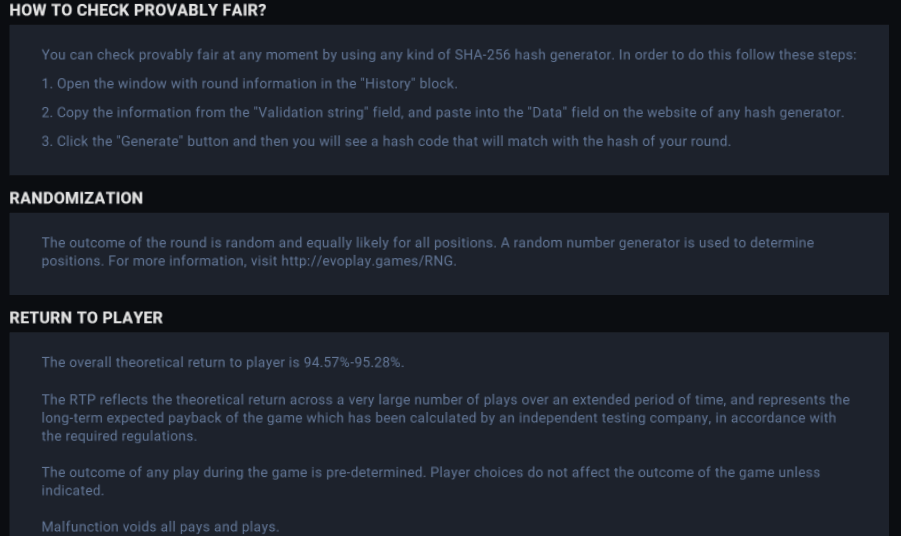Click the intro sentence mentioning SHA-256 hash generator
901x536 pixels.
click(x=448, y=54)
